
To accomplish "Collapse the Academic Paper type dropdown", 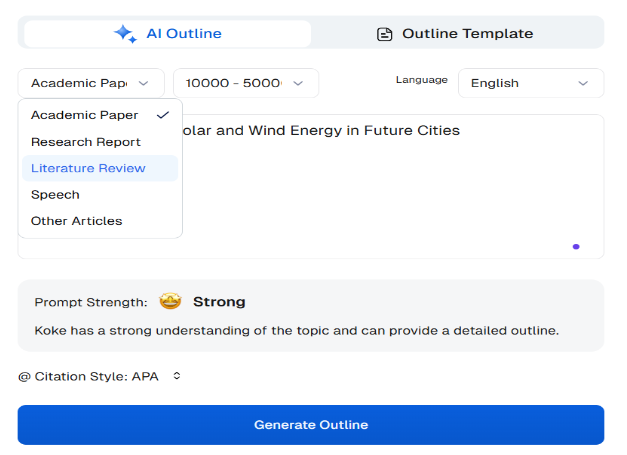I will click(91, 83).
